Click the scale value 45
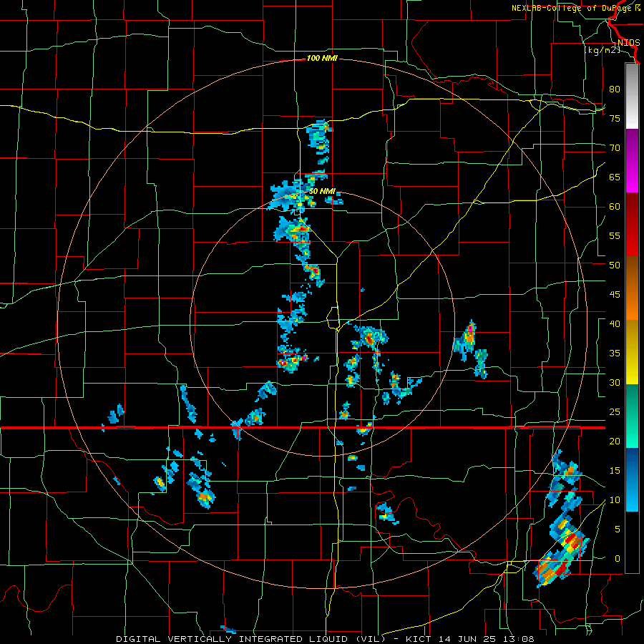 615,295
